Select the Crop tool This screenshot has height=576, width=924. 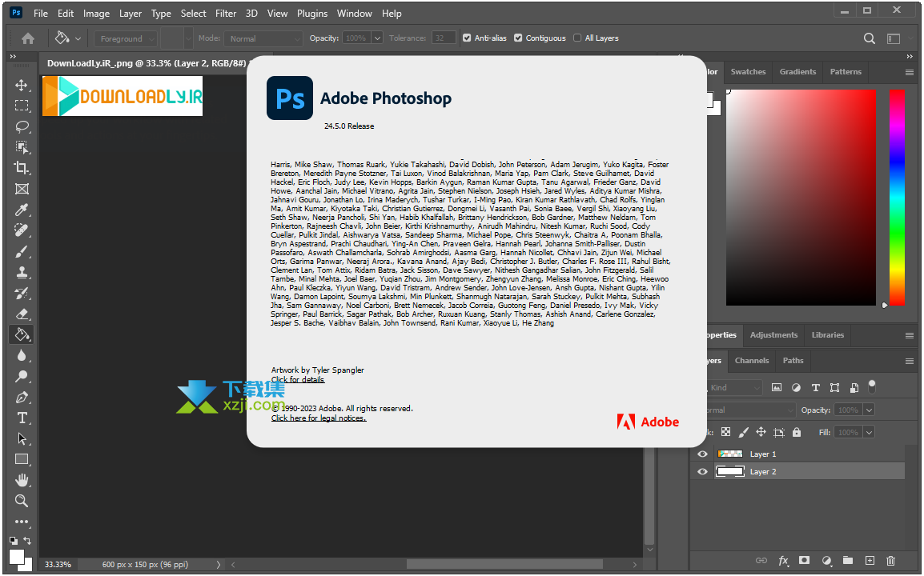point(22,168)
